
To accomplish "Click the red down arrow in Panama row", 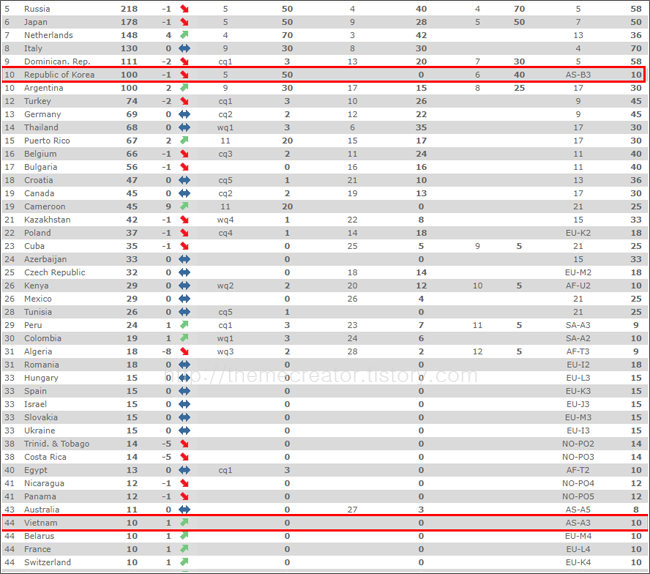I will (x=184, y=496).
